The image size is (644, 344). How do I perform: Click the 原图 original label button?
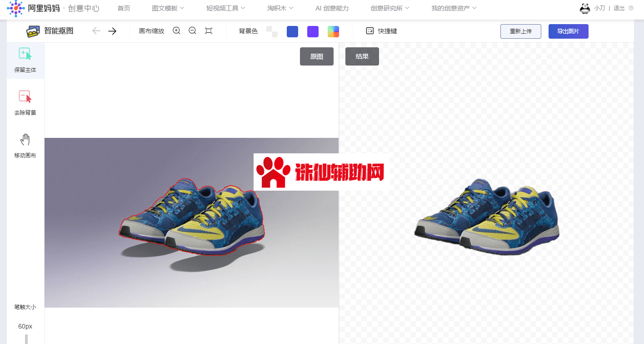317,56
